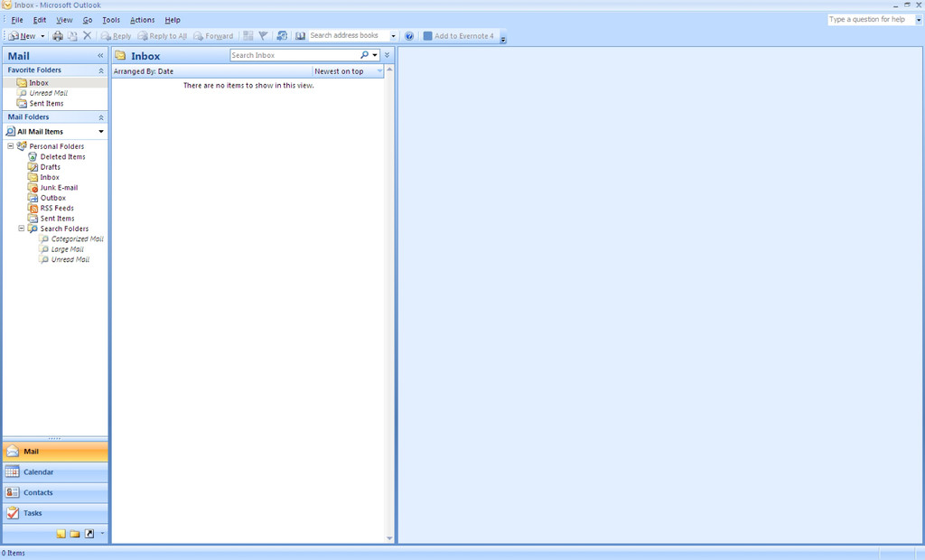Click the Shortcuts icon in navigation pane
This screenshot has width=925, height=560.
(89, 534)
